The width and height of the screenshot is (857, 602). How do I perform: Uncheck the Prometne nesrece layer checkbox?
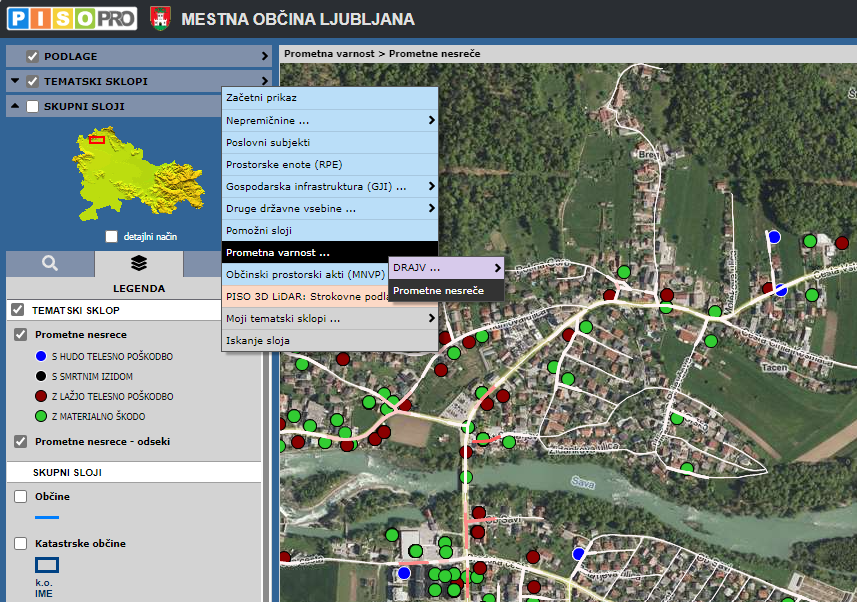pos(21,334)
